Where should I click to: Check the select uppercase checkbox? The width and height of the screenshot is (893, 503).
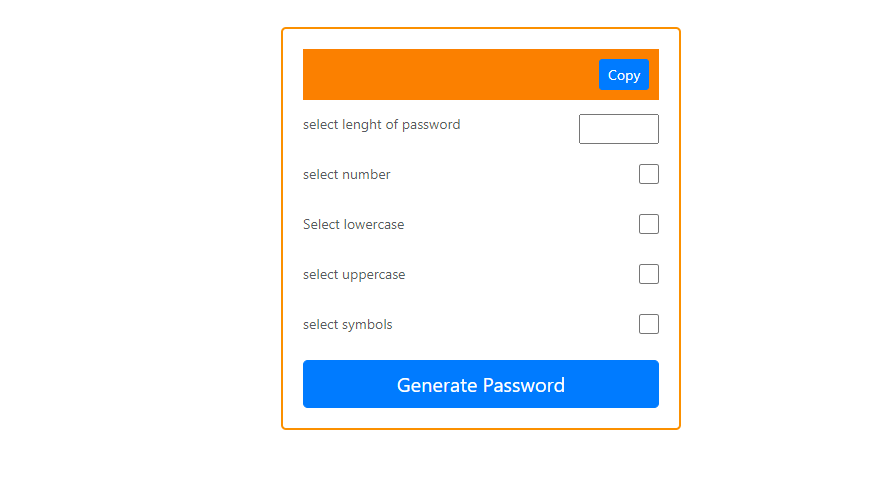[648, 274]
